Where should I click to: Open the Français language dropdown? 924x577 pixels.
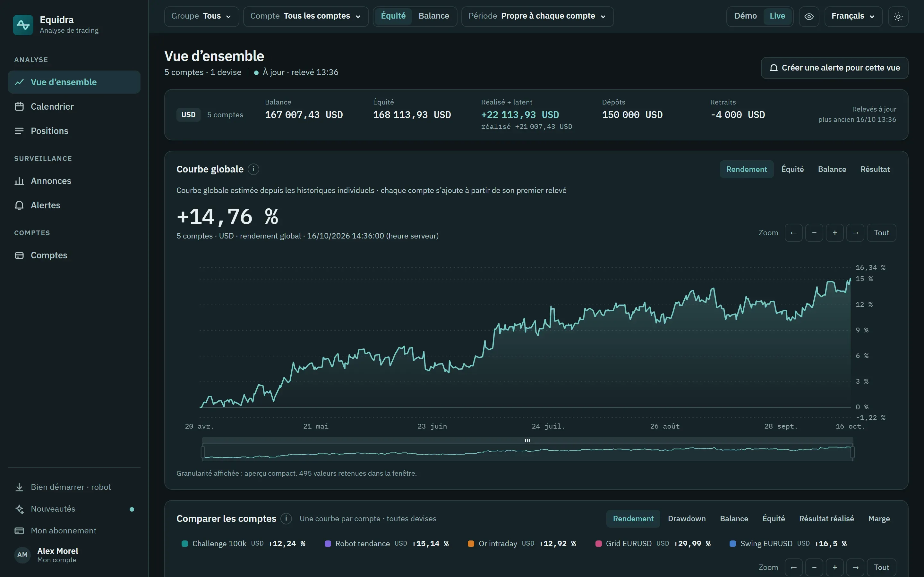pyautogui.click(x=853, y=16)
